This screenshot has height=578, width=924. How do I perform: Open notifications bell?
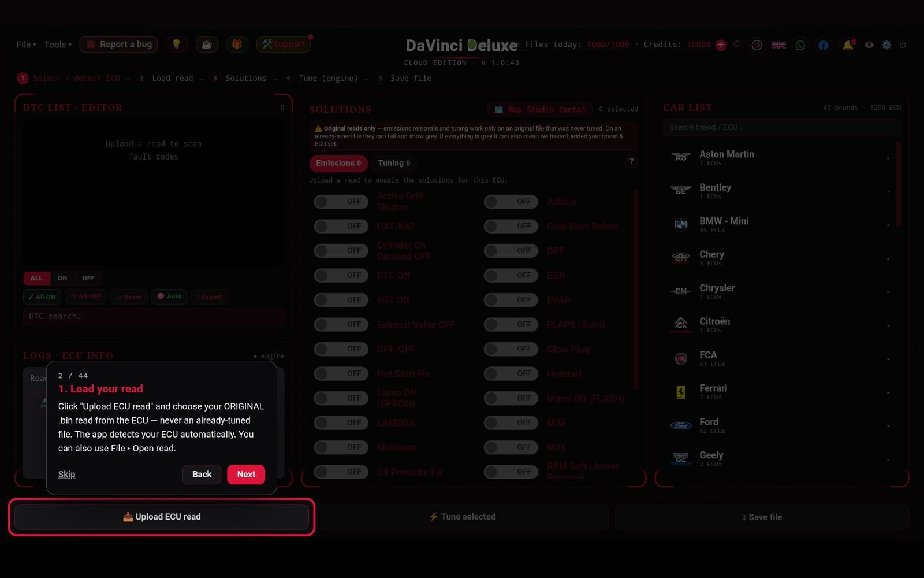coord(848,45)
